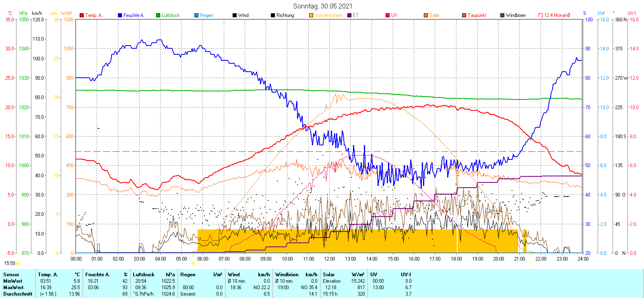The image size is (644, 298).
Task: Click the '360 N' wind direction axis label
Action: [621, 19]
